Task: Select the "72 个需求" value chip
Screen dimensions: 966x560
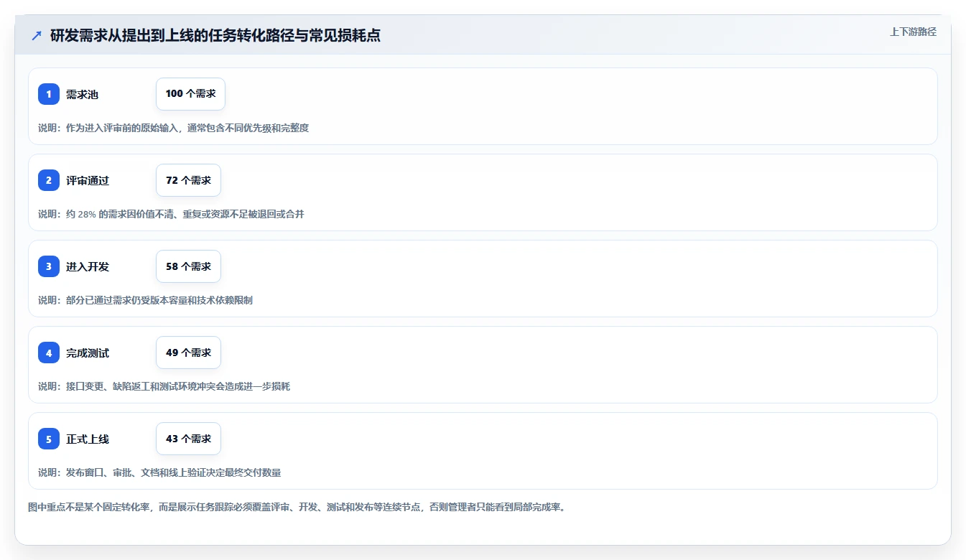Action: coord(188,180)
